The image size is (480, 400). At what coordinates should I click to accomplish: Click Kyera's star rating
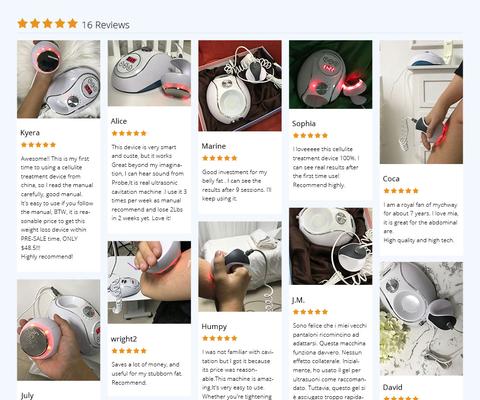click(x=38, y=145)
